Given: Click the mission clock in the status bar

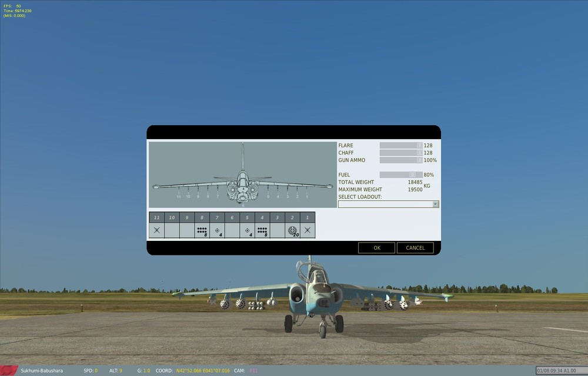Looking at the screenshot, I should 562,371.
